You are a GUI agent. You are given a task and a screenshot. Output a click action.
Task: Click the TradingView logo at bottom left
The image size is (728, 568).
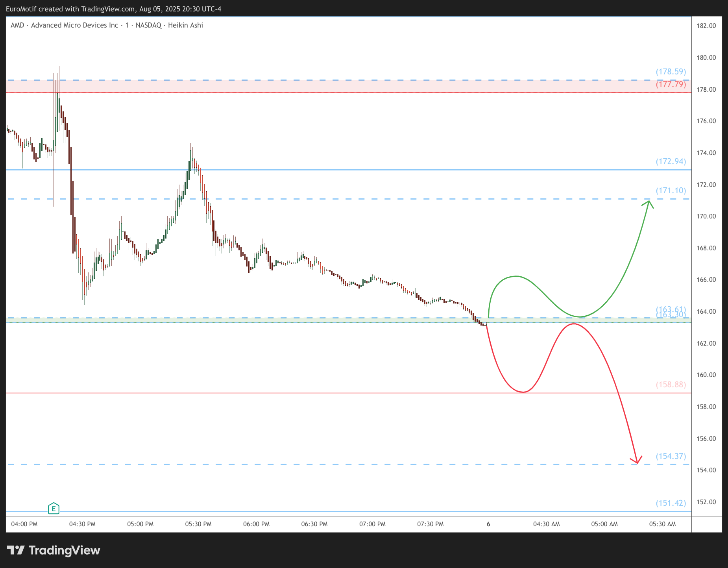[54, 550]
